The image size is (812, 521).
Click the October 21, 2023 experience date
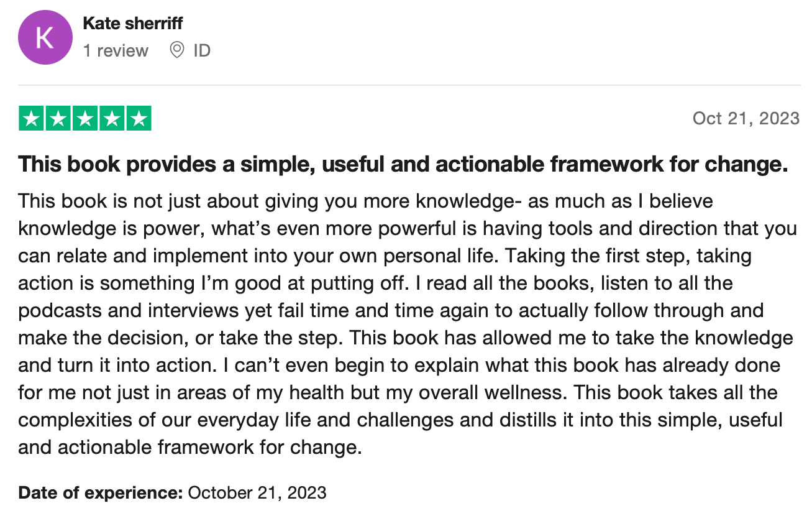[257, 493]
